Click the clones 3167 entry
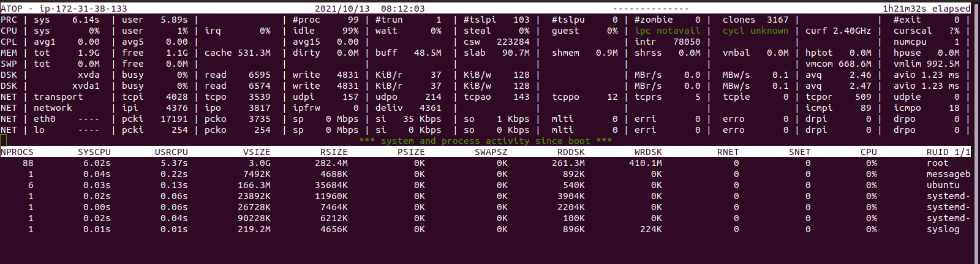Screen dimensions: 980x264 point(756,20)
